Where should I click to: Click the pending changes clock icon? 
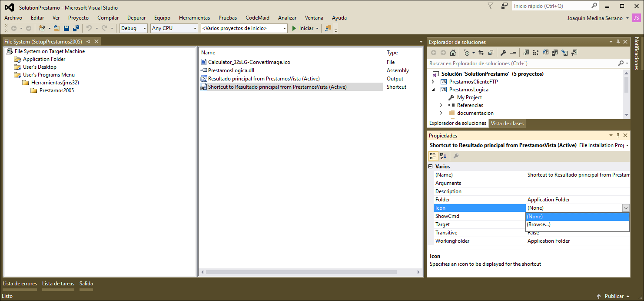tap(467, 53)
